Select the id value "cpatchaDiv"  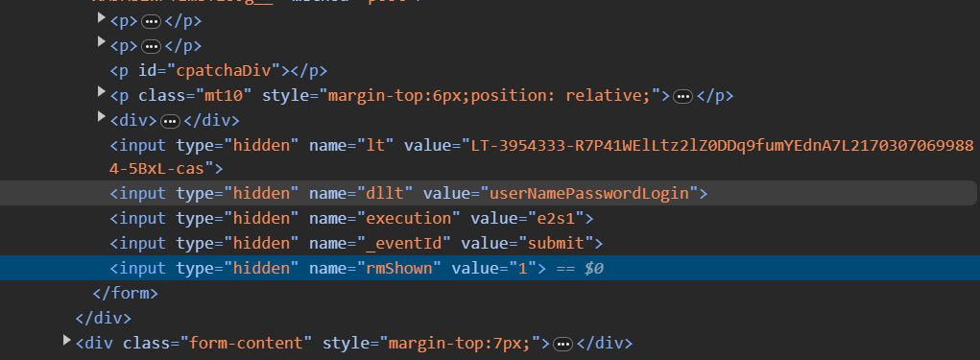pyautogui.click(x=223, y=71)
